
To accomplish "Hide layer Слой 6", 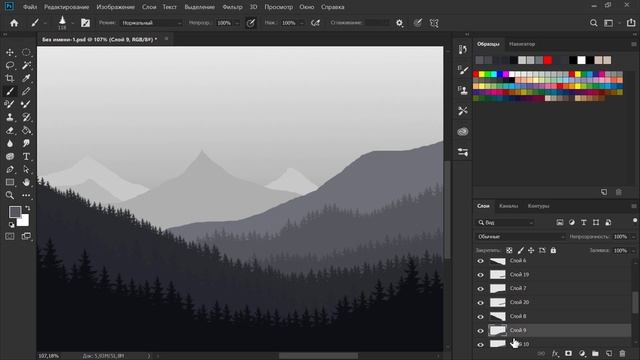I will (480, 261).
